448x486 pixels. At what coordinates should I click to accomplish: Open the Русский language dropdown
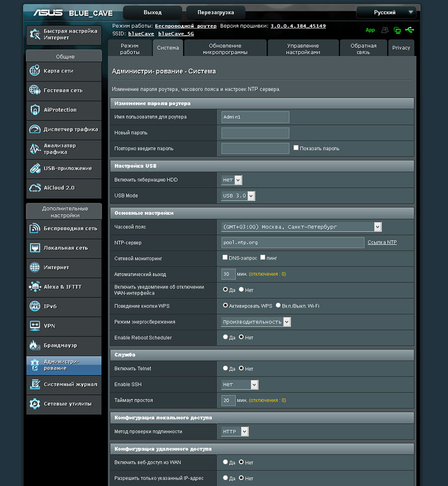tap(386, 12)
